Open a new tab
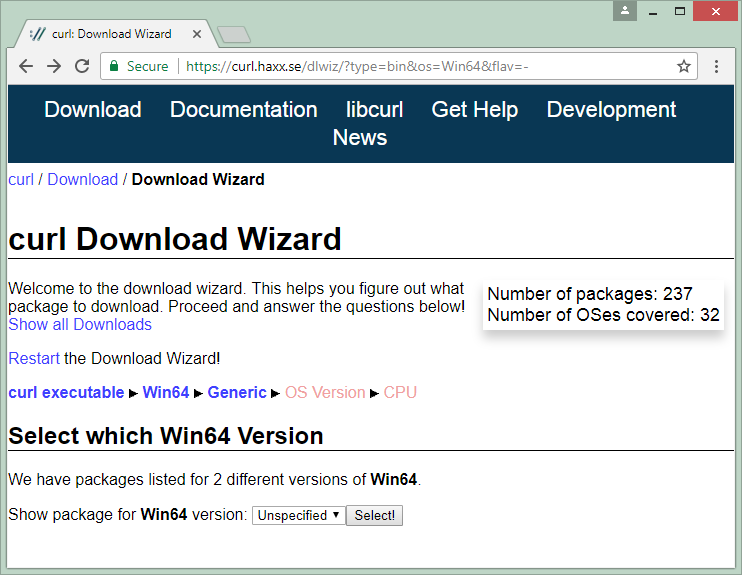The height and width of the screenshot is (575, 742). pyautogui.click(x=234, y=35)
